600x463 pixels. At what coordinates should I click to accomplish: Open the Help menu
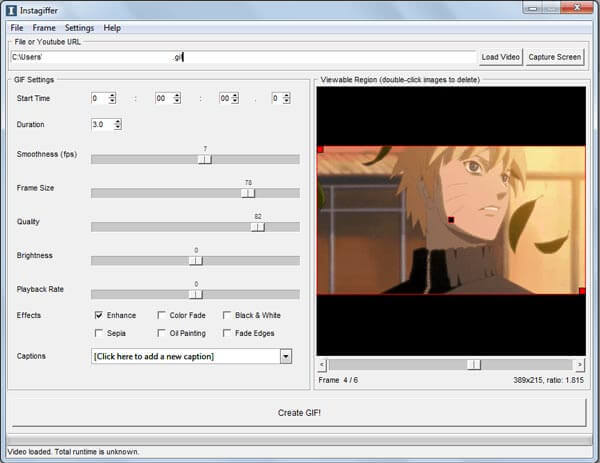pyautogui.click(x=112, y=28)
